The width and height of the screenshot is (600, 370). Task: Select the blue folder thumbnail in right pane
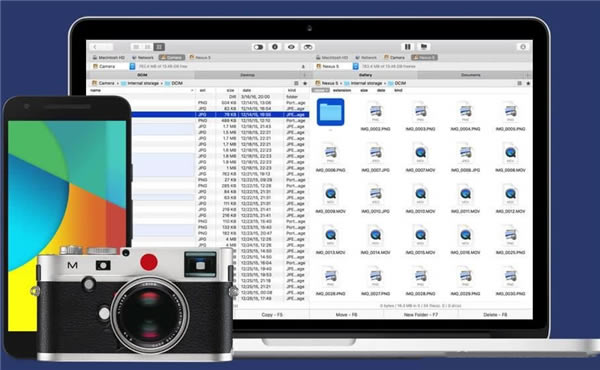331,112
